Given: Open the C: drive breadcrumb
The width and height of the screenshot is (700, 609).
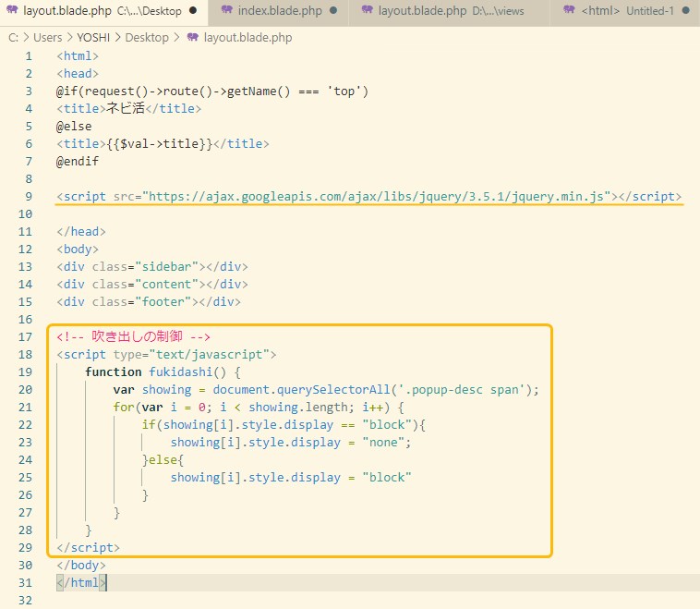Looking at the screenshot, I should (13, 38).
